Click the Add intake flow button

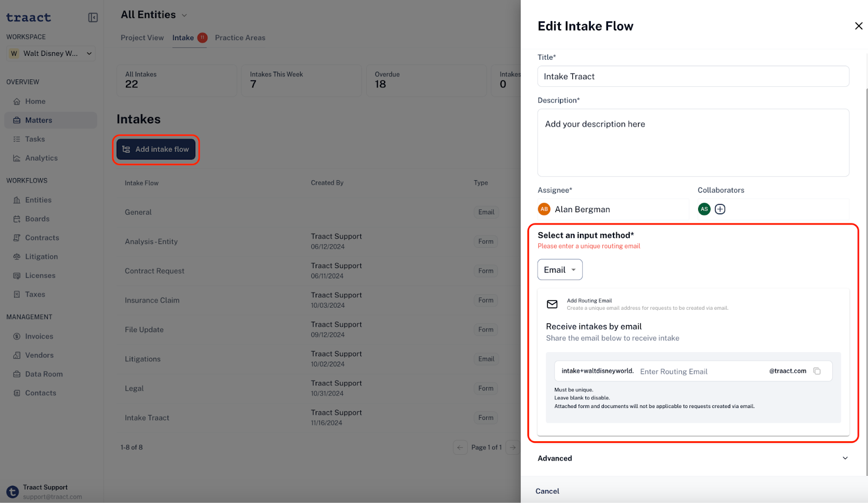156,150
